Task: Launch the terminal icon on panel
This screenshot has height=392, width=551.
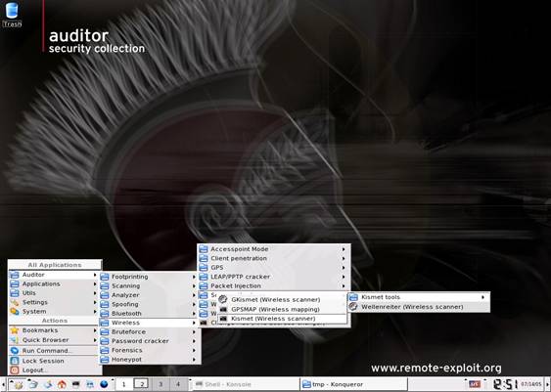Action: pyautogui.click(x=76, y=384)
